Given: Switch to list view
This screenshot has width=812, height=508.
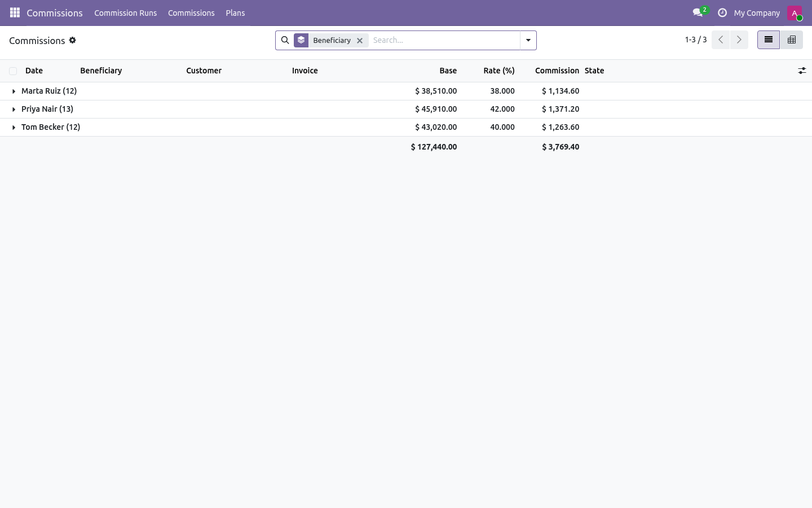Looking at the screenshot, I should point(769,40).
